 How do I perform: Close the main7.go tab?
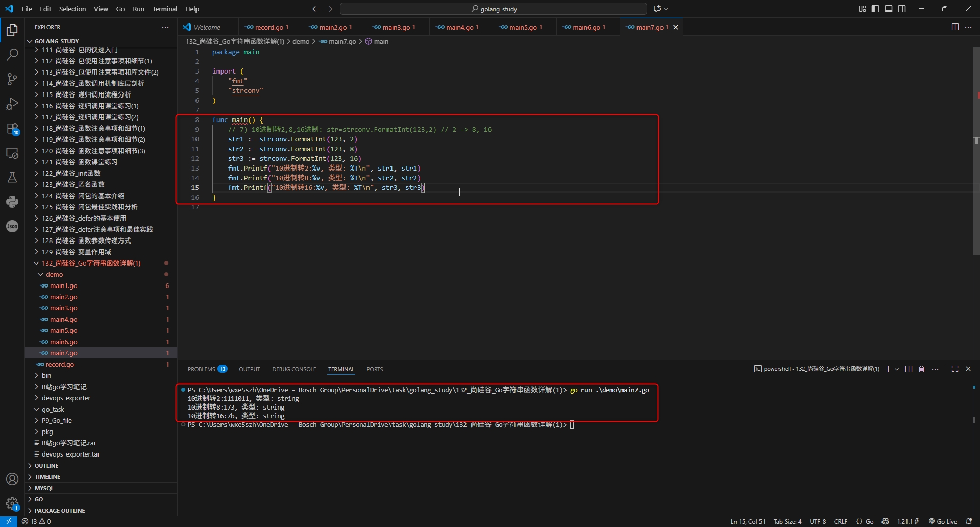(676, 27)
